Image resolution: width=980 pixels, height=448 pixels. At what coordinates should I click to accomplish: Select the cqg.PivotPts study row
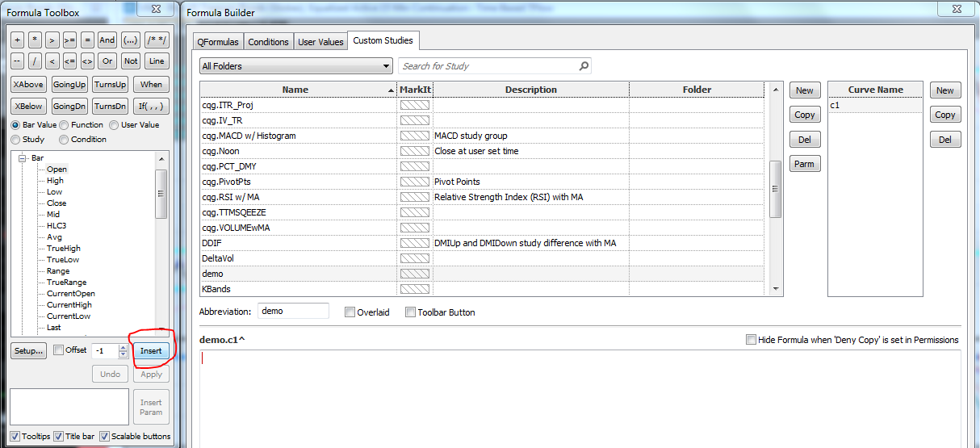[482, 182]
